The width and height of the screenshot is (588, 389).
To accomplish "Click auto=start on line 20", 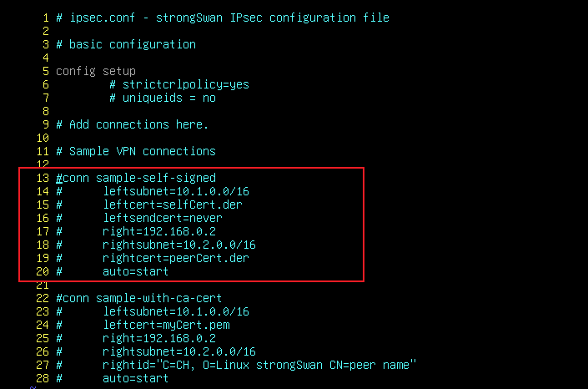I will click(x=136, y=271).
